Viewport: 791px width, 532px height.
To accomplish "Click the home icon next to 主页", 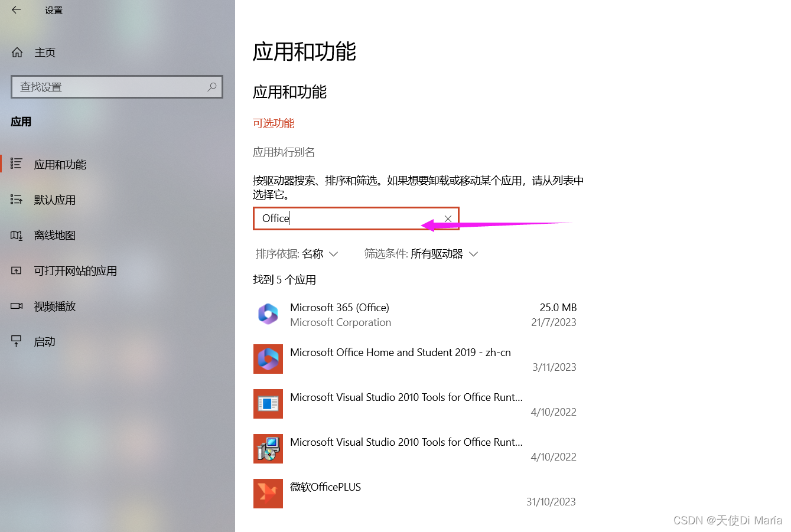I will pyautogui.click(x=17, y=53).
